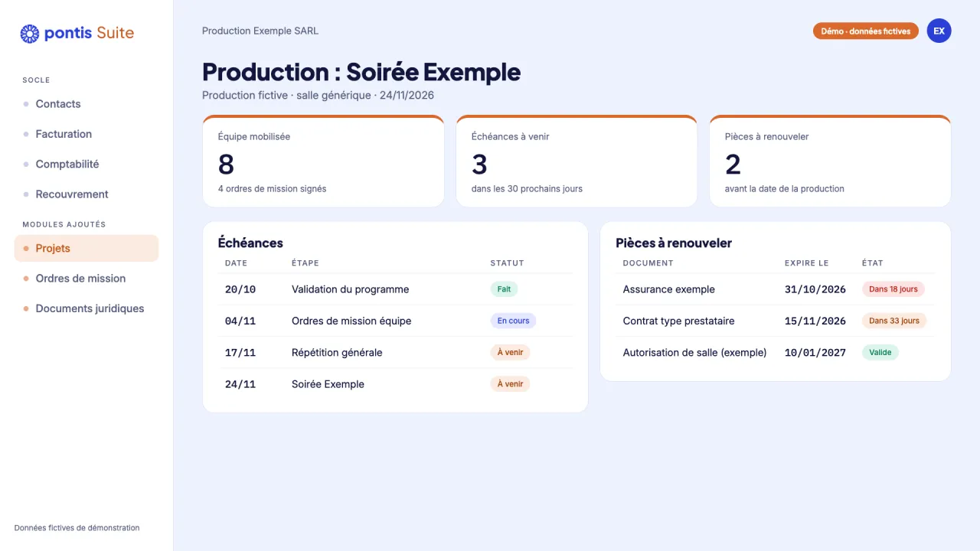Click the Valide status badge

point(880,353)
